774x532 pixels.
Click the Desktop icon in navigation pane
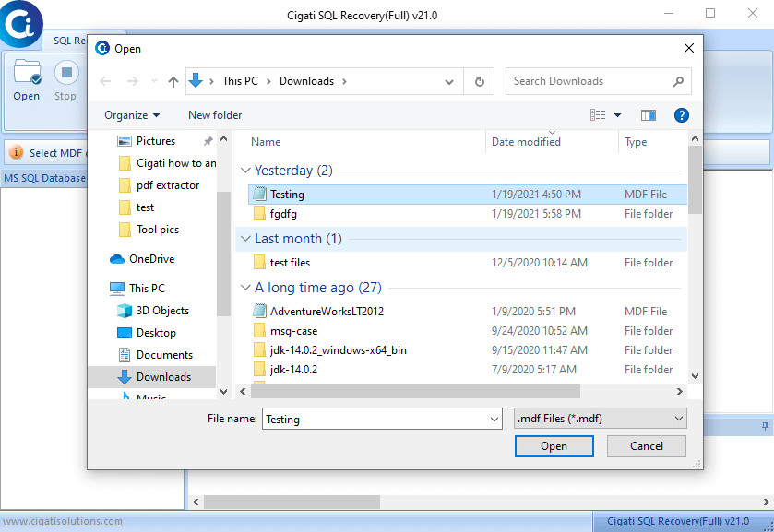(x=125, y=333)
